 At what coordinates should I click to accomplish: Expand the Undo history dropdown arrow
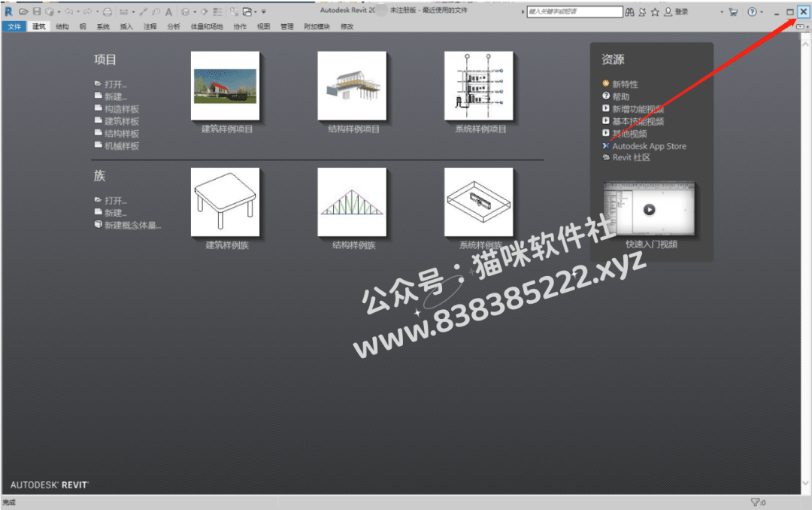77,11
